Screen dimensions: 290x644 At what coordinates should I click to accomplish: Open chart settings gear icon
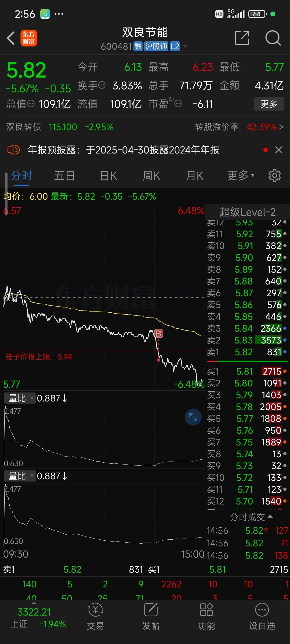[275, 176]
